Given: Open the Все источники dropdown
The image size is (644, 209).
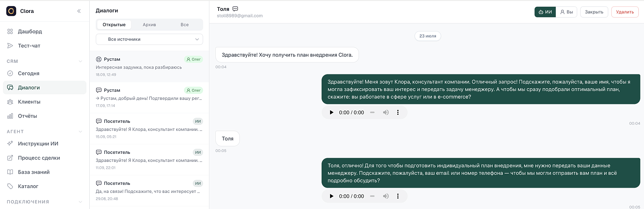Looking at the screenshot, I should coord(149,39).
